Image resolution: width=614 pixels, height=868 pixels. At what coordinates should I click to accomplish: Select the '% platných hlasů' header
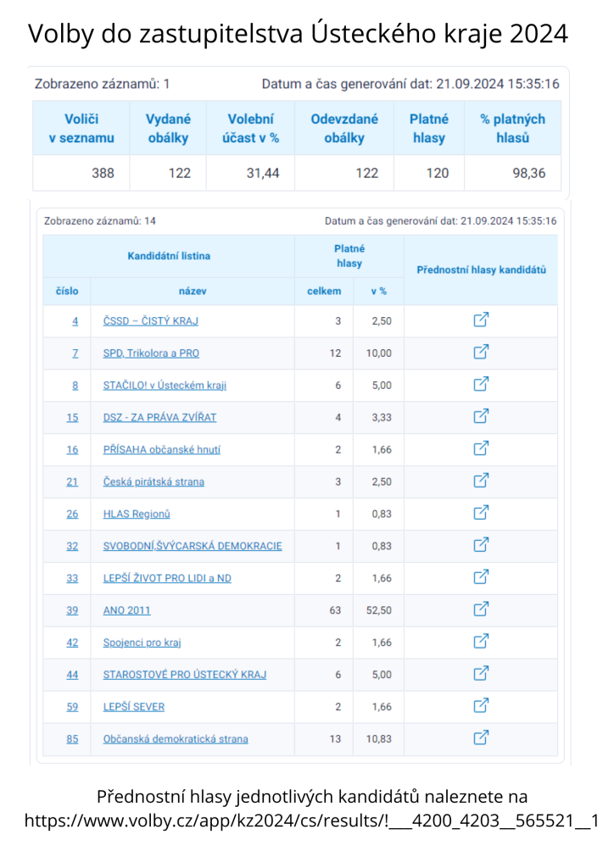pyautogui.click(x=512, y=128)
